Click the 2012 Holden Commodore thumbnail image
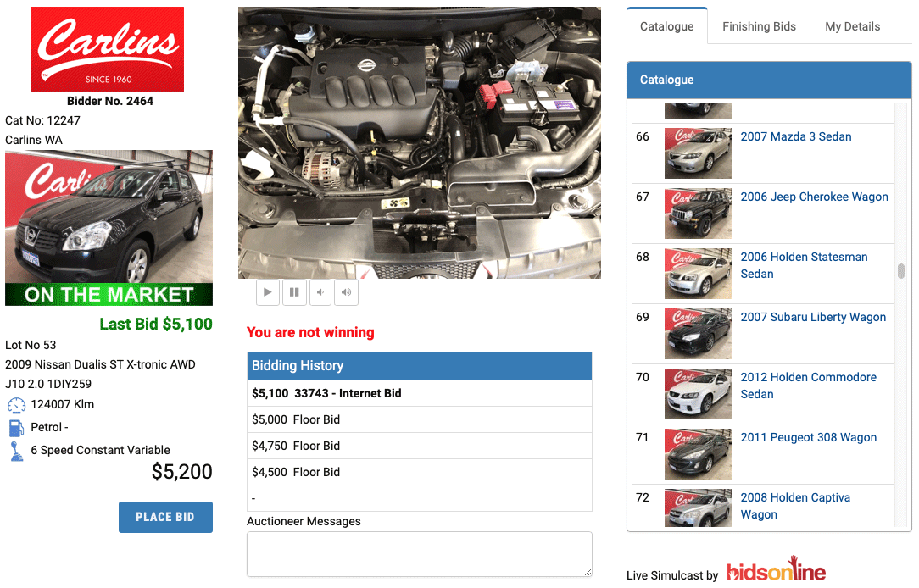The image size is (919, 588). pyautogui.click(x=698, y=394)
